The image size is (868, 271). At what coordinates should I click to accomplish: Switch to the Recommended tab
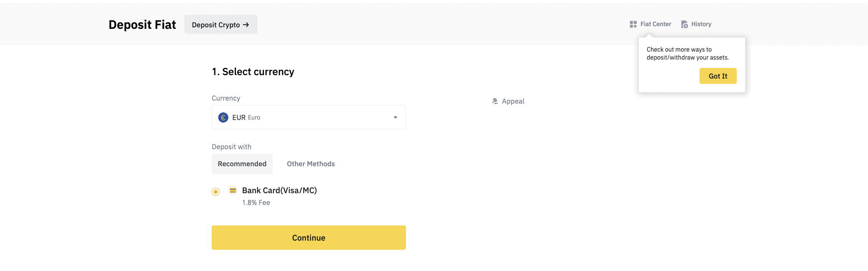coord(242,164)
